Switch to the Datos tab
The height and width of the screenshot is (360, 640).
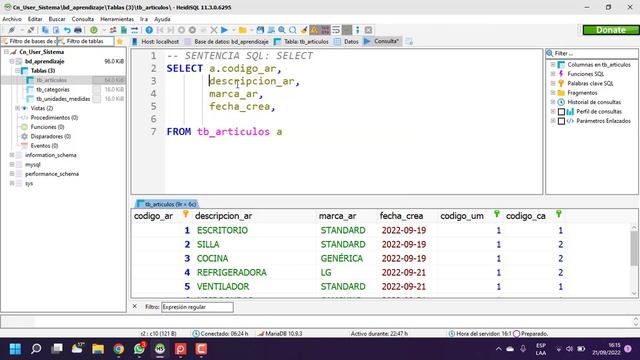click(x=347, y=42)
